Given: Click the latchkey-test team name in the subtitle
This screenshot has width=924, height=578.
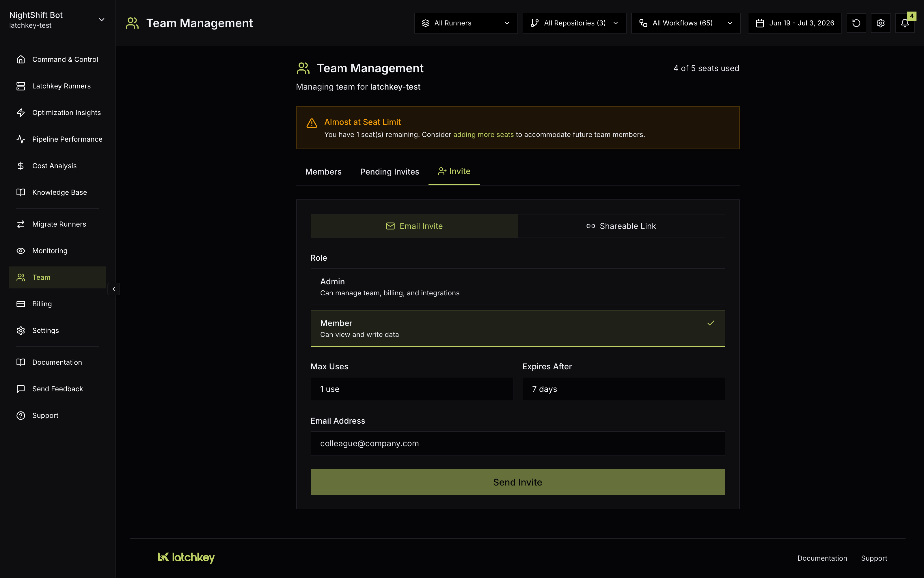Looking at the screenshot, I should click(395, 87).
